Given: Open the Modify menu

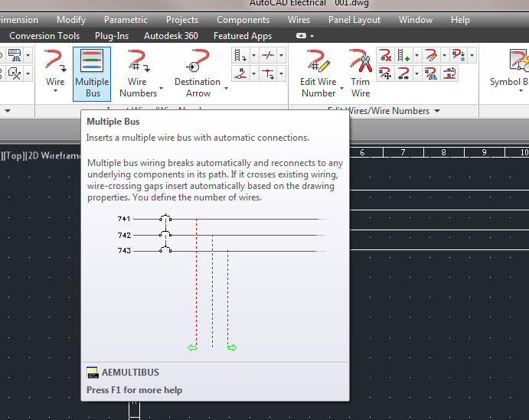Looking at the screenshot, I should point(71,20).
